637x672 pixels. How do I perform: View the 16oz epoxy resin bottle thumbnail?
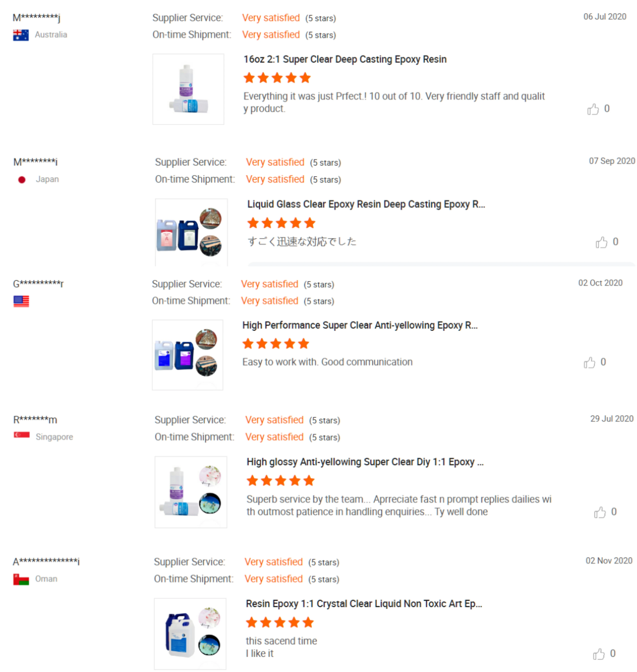tap(188, 89)
